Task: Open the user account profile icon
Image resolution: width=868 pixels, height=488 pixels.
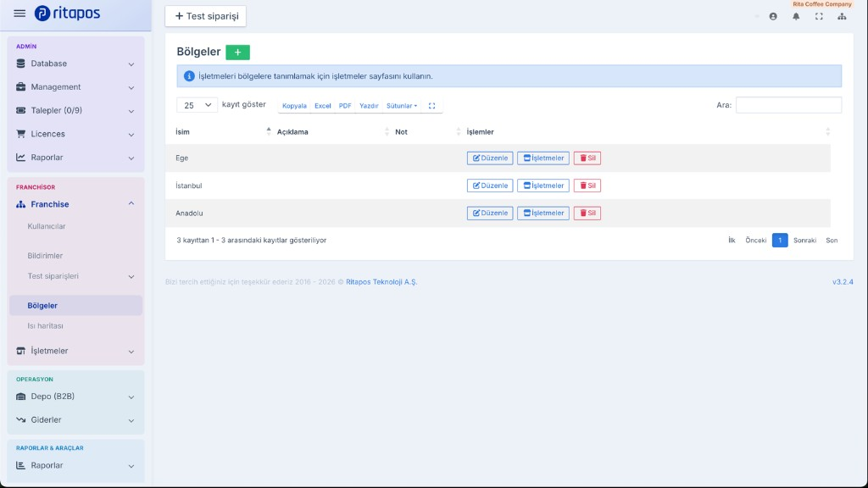Action: click(x=773, y=17)
